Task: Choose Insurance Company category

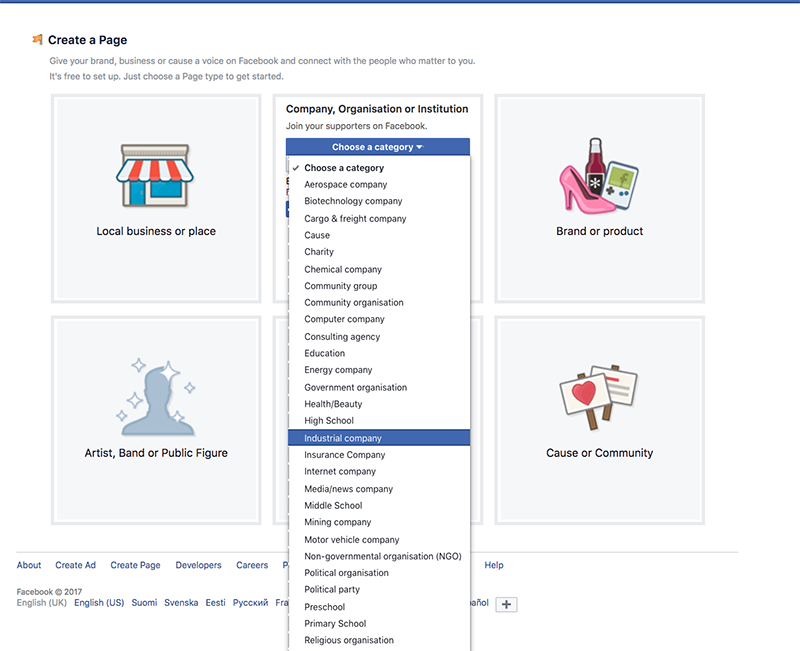Action: point(379,455)
